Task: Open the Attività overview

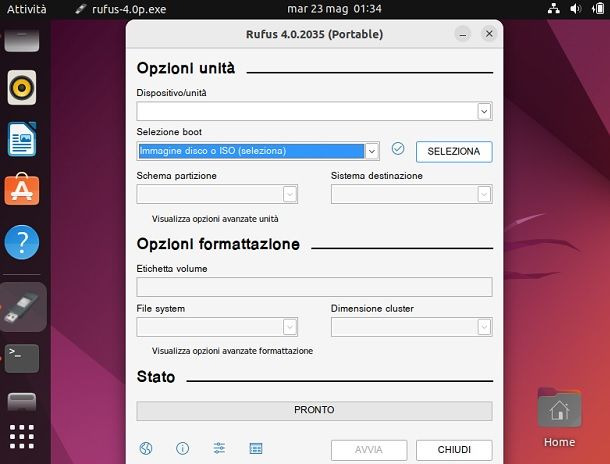Action: pos(26,9)
